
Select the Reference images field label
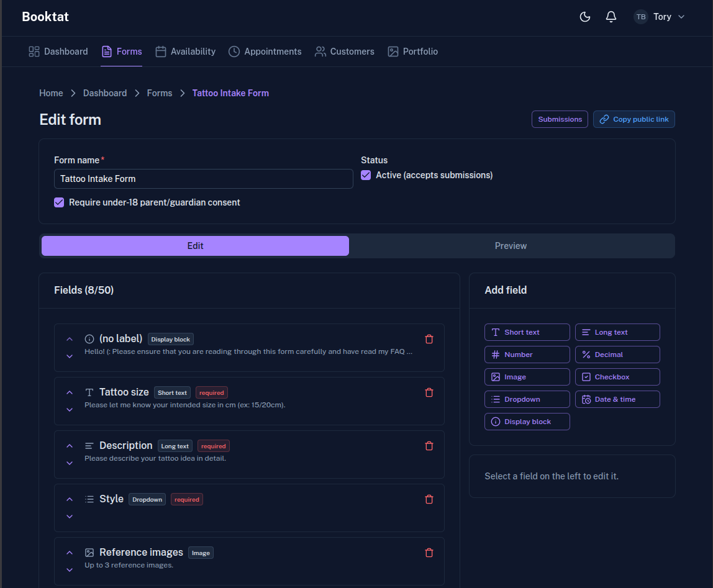pos(142,552)
